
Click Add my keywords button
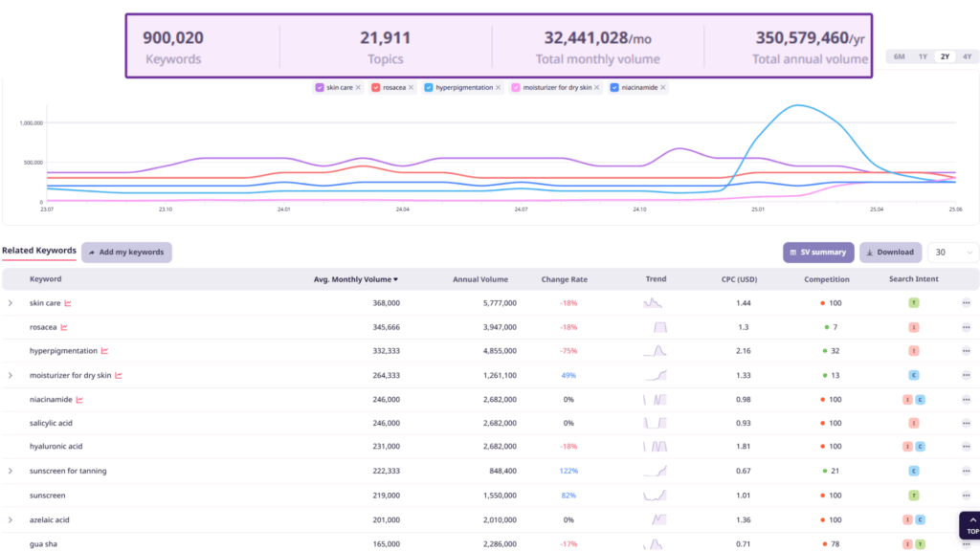point(126,253)
